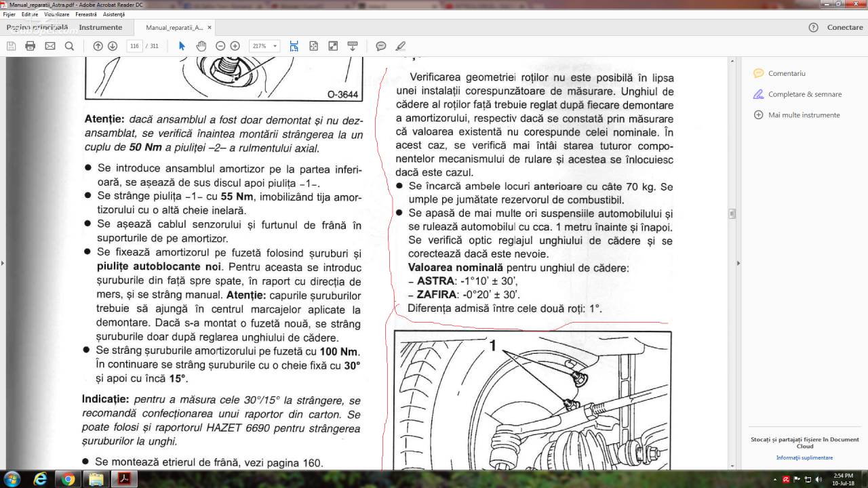Activate the Selection arrow tool
This screenshot has height=488, width=868.
tap(182, 46)
